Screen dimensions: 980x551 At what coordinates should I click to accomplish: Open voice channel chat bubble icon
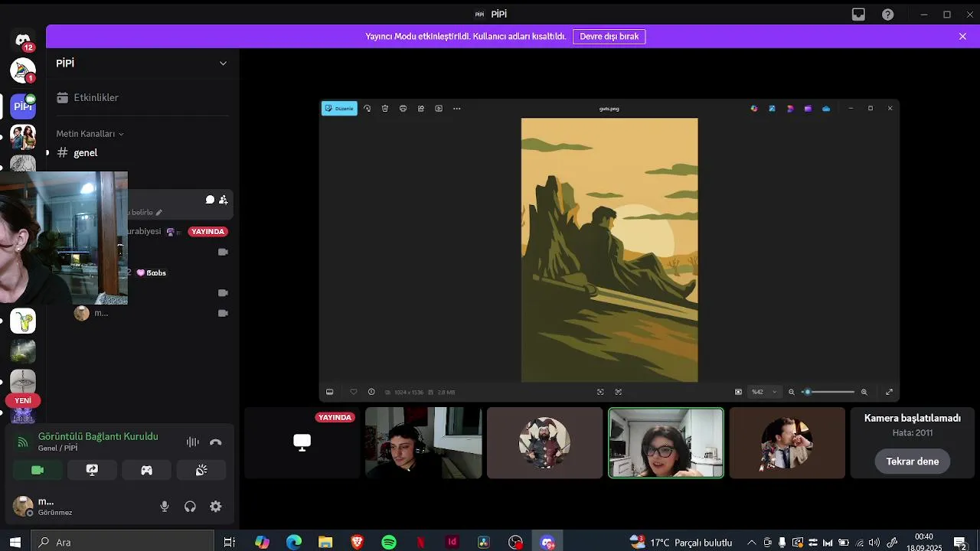pos(210,200)
